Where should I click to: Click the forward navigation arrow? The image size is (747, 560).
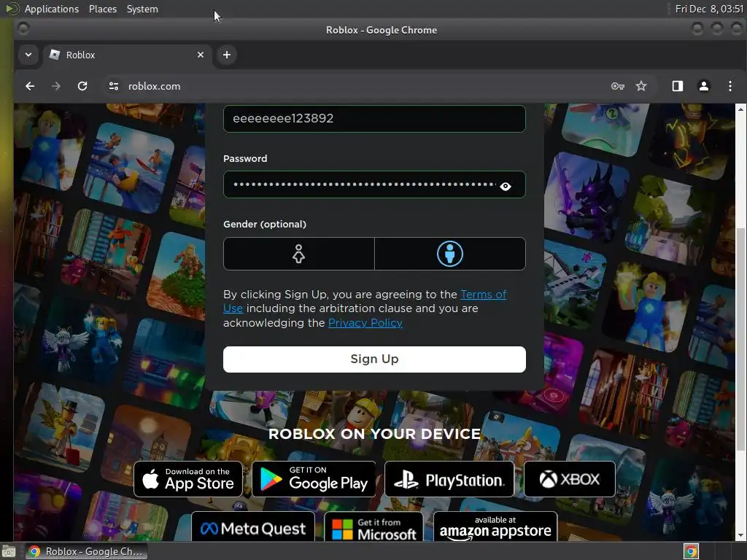(56, 86)
